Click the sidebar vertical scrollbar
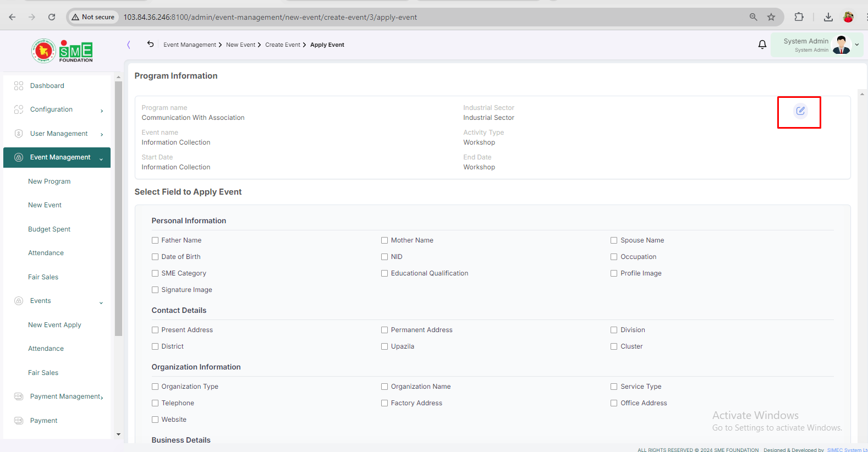868x452 pixels. 118,209
